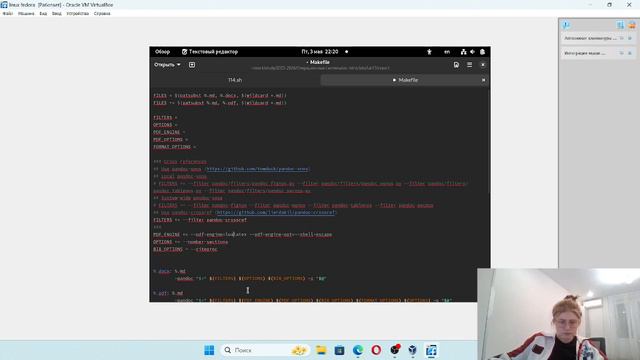Launch Opera browser from the taskbar
Image resolution: width=640 pixels, height=360 pixels.
click(376, 350)
